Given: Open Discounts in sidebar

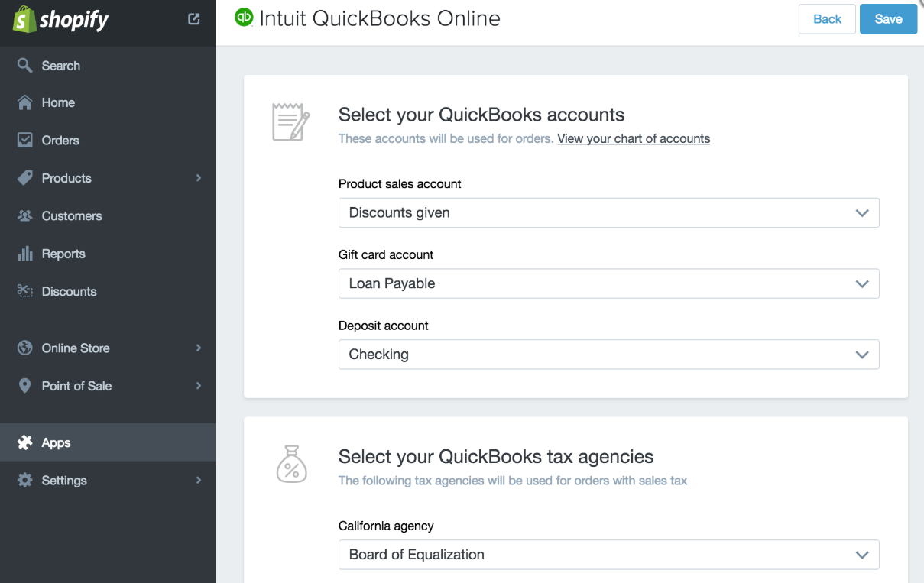Looking at the screenshot, I should click(x=108, y=291).
